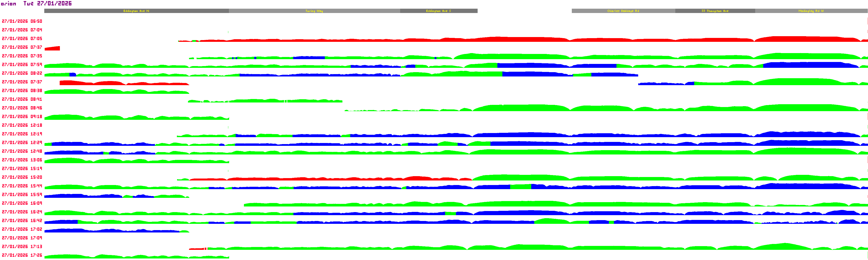Click the Tue 27/01/2026 date heading
The image size is (868, 260).
48,3
